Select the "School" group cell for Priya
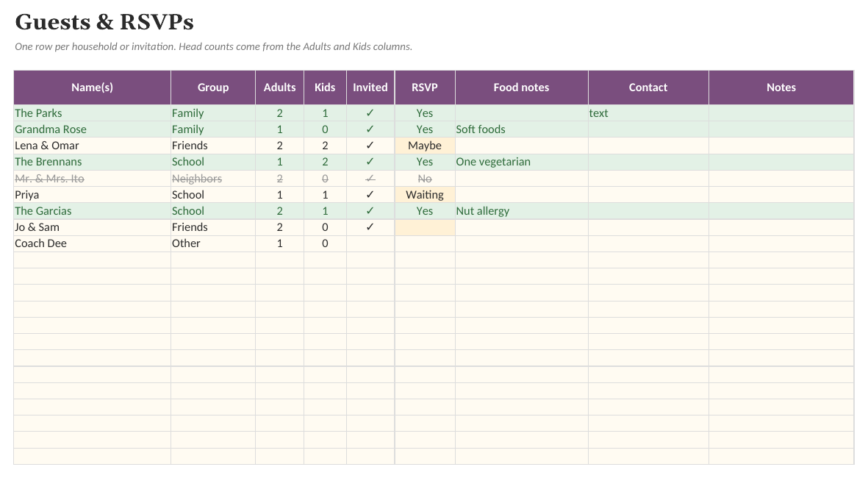The image size is (868, 478). [213, 194]
